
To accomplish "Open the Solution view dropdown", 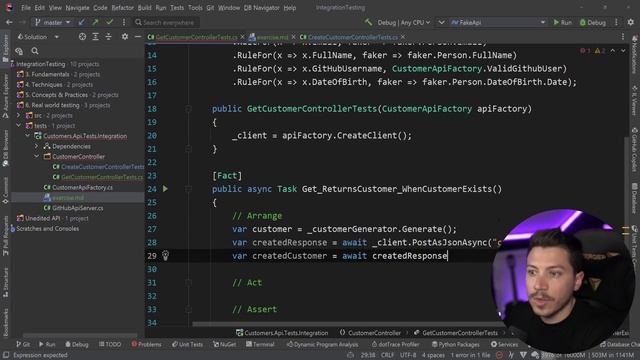I will (x=38, y=37).
